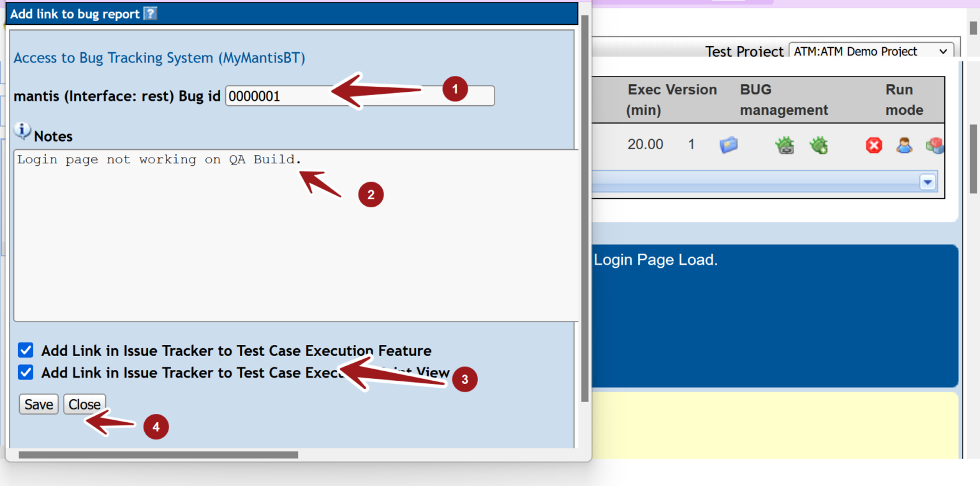Save the bug link
This screenshot has height=486, width=980.
38,404
